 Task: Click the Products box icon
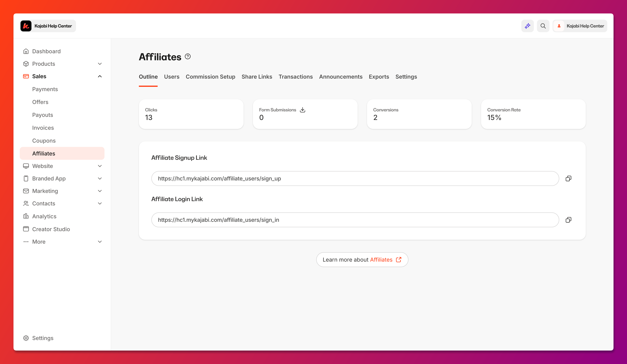(x=26, y=64)
